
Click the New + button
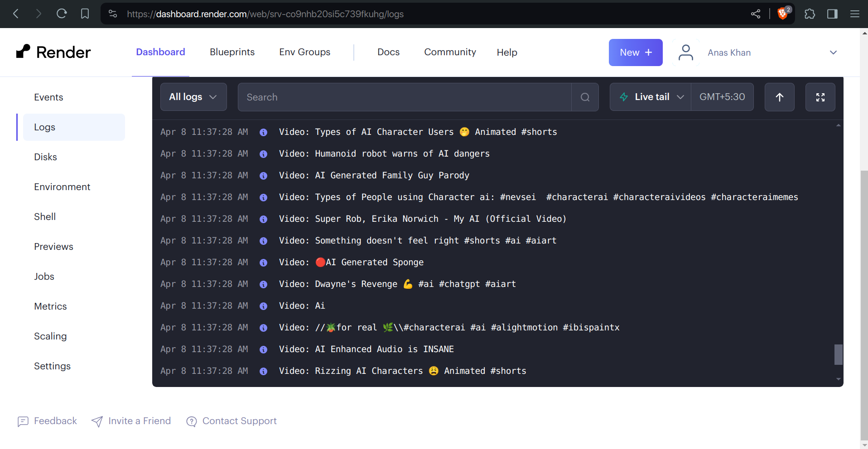(x=636, y=53)
